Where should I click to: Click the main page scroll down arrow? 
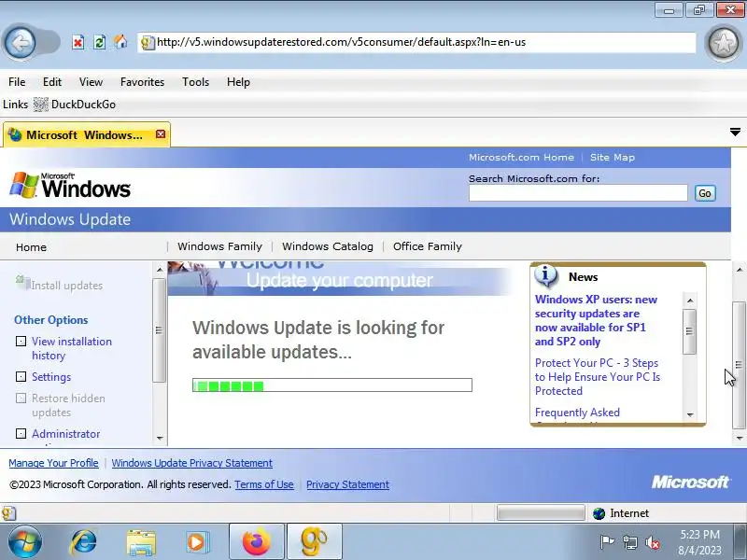[739, 438]
